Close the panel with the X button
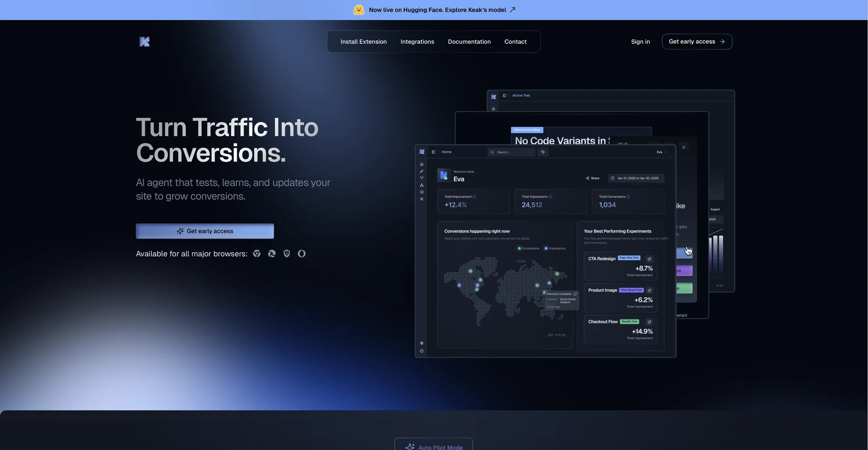868x450 pixels. point(684,147)
